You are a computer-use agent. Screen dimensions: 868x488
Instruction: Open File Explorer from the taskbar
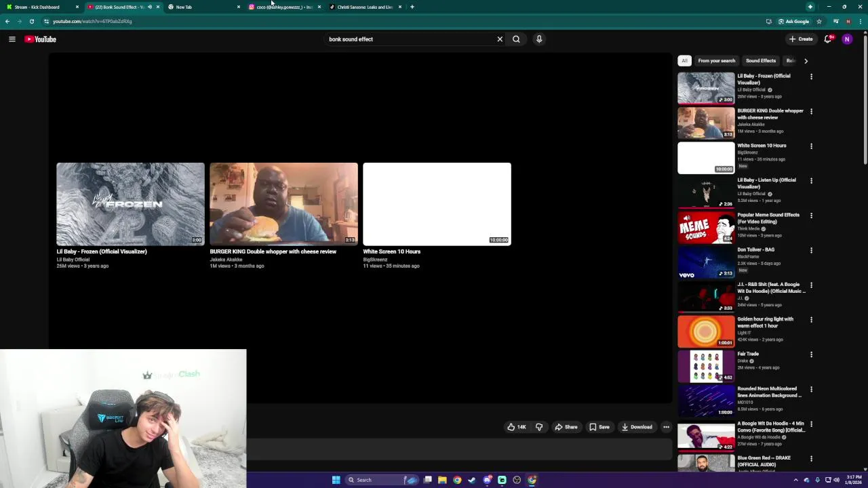(x=442, y=480)
